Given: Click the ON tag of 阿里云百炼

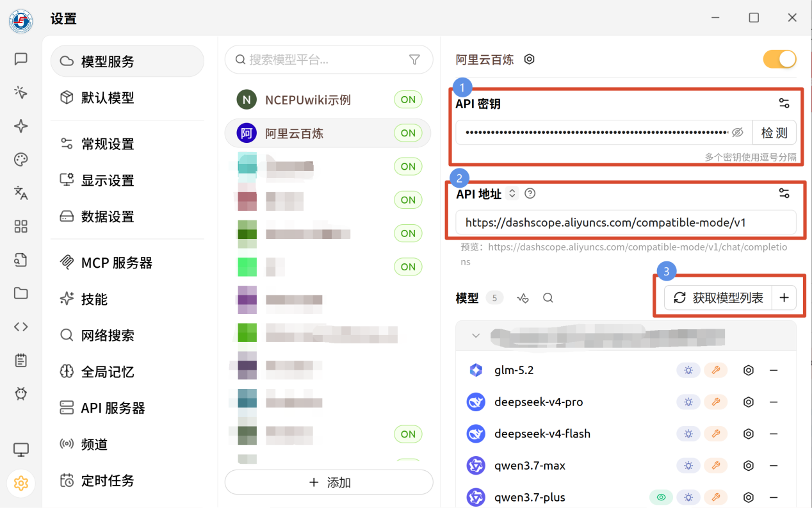Looking at the screenshot, I should [408, 133].
